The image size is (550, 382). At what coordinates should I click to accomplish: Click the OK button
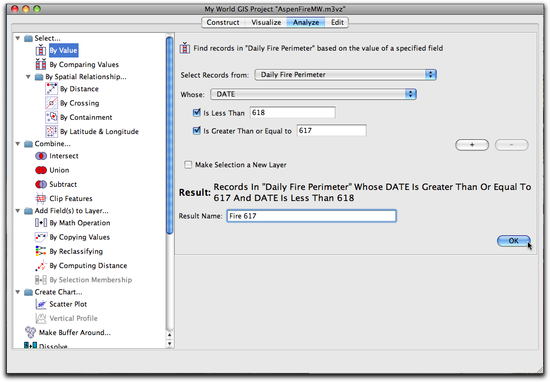[x=514, y=241]
